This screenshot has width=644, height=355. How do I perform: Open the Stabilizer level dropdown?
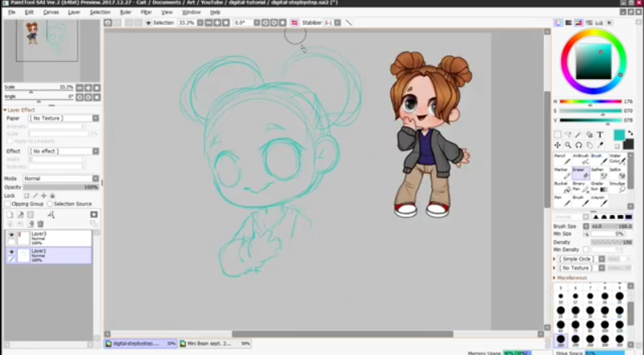coord(337,23)
